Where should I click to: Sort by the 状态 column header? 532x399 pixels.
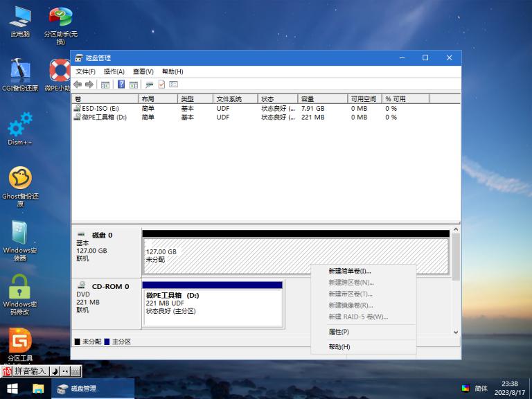pyautogui.click(x=278, y=99)
